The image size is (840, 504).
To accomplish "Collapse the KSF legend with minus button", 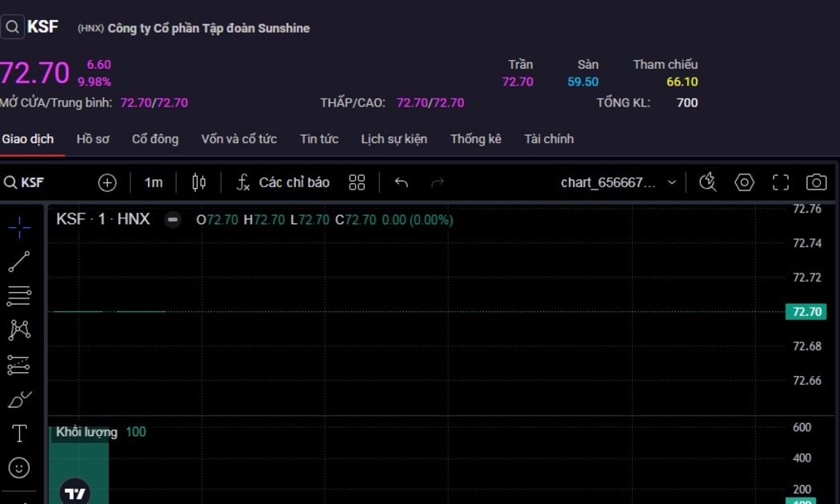I will pos(173,220).
